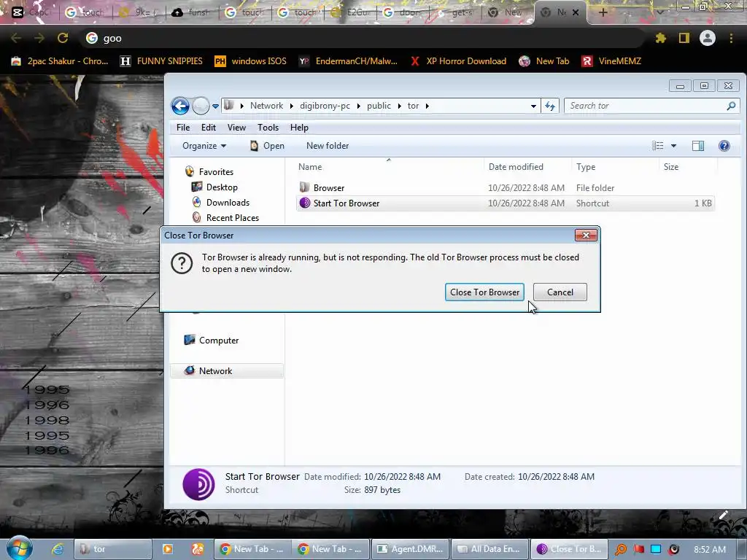Select digibrony-pc in address breadcrumb
Screen dimensions: 747x560
325,106
